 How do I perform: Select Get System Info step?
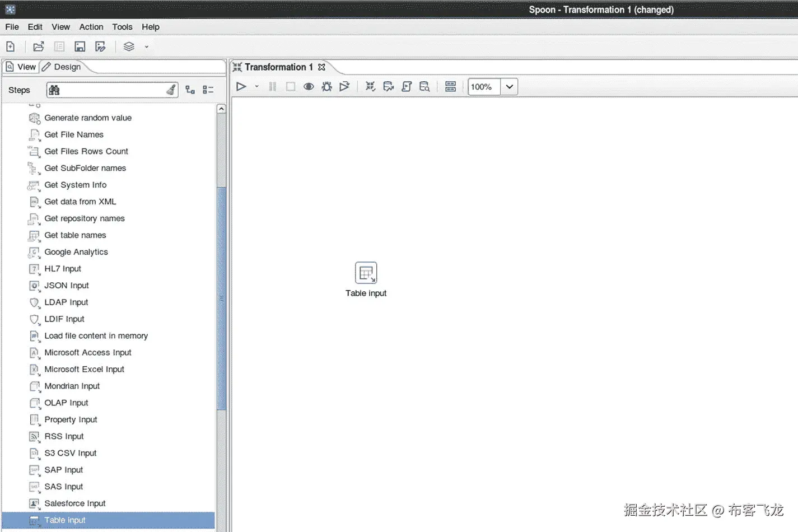pyautogui.click(x=76, y=185)
